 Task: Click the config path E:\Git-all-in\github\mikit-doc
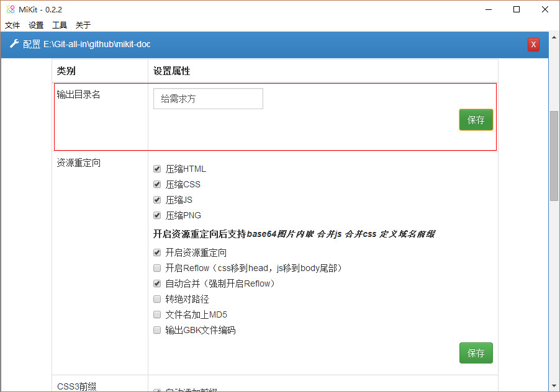(97, 44)
